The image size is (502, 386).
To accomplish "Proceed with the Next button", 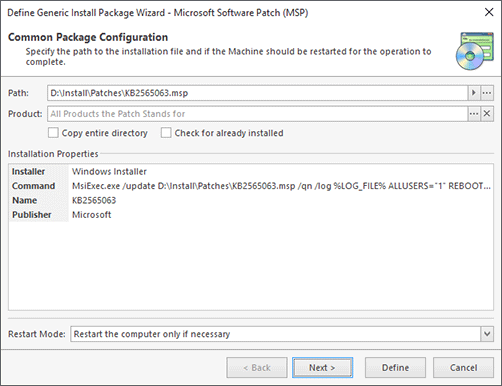I will (322, 368).
